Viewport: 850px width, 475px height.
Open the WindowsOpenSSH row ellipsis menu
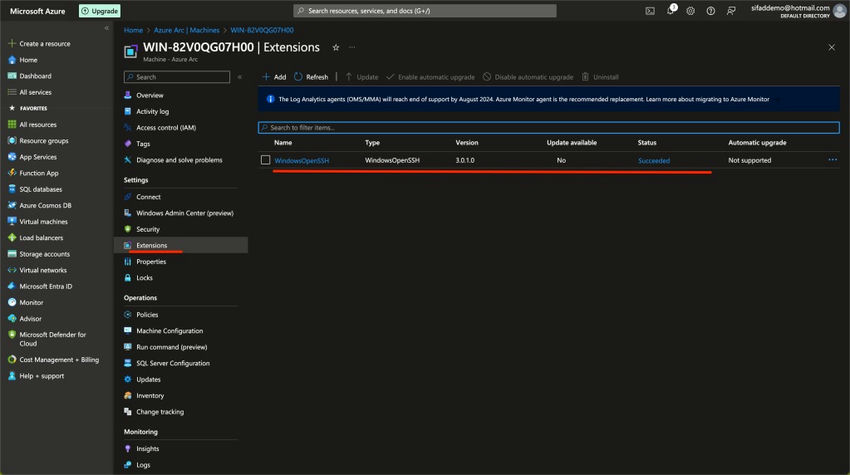tap(832, 160)
